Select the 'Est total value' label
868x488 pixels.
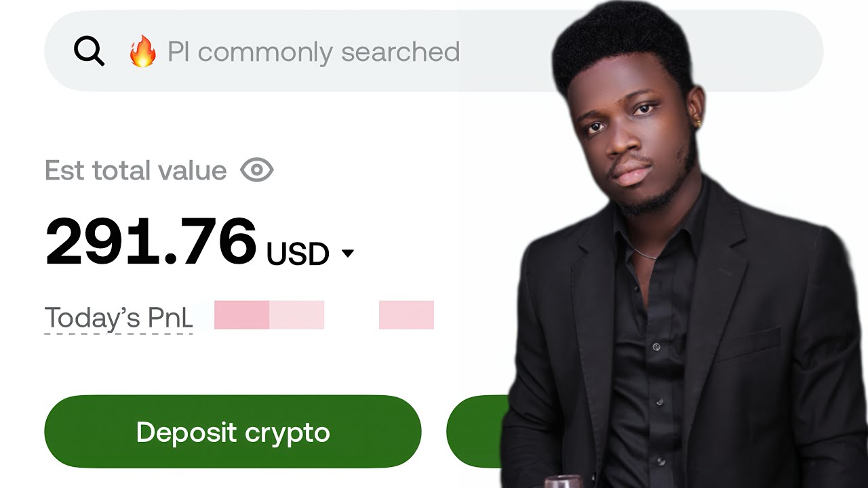[x=136, y=170]
